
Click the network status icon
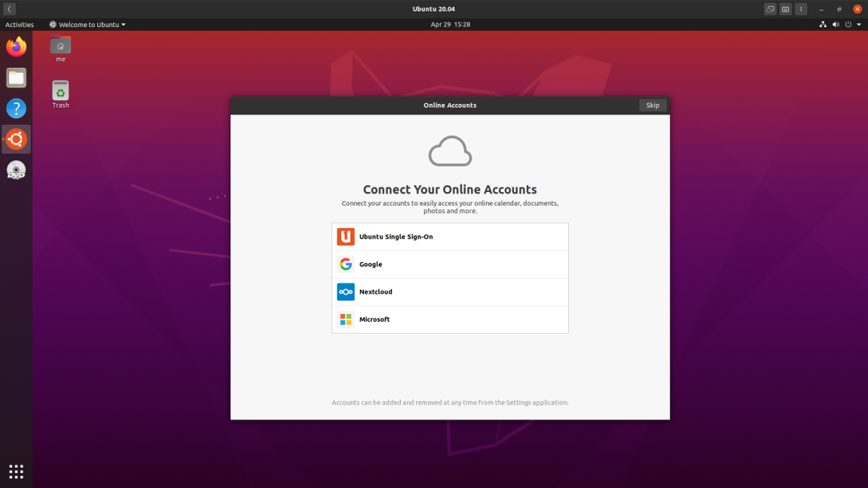pyautogui.click(x=822, y=24)
